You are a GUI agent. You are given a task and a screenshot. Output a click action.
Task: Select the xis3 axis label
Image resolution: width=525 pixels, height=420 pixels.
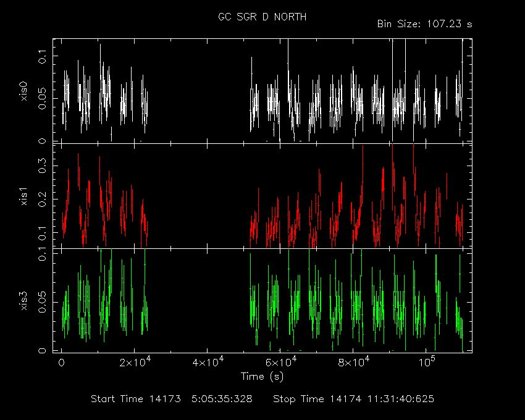coord(23,301)
